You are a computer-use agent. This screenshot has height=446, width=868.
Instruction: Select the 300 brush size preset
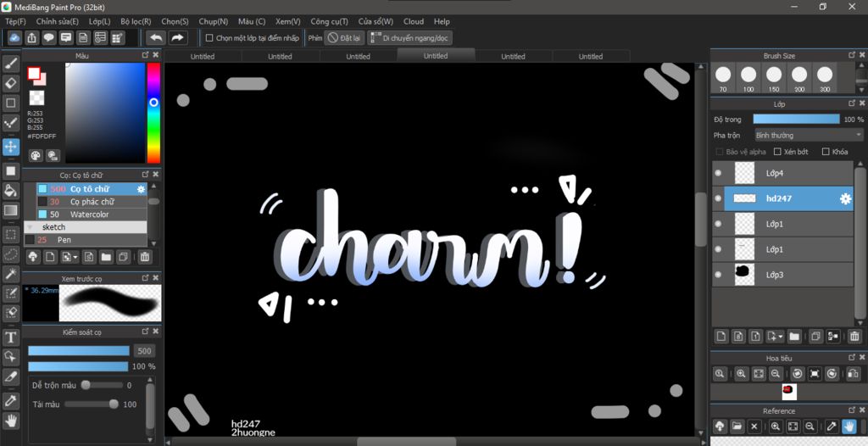(825, 77)
